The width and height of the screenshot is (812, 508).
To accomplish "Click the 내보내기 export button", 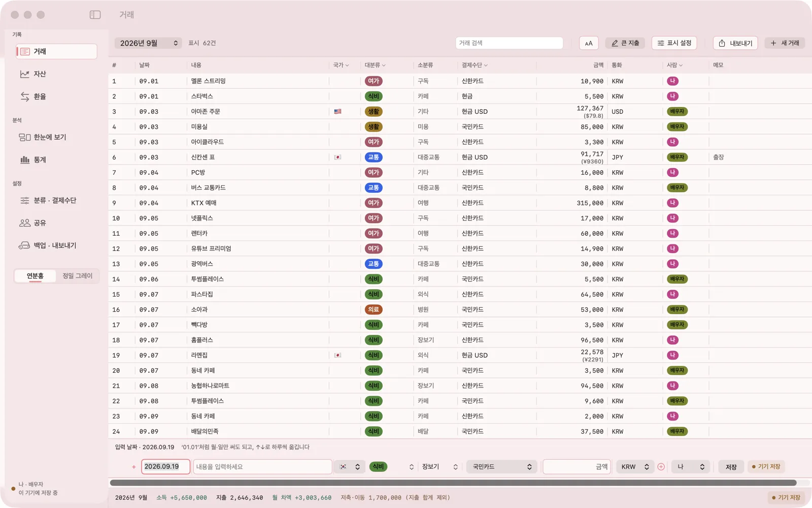I will tap(735, 43).
